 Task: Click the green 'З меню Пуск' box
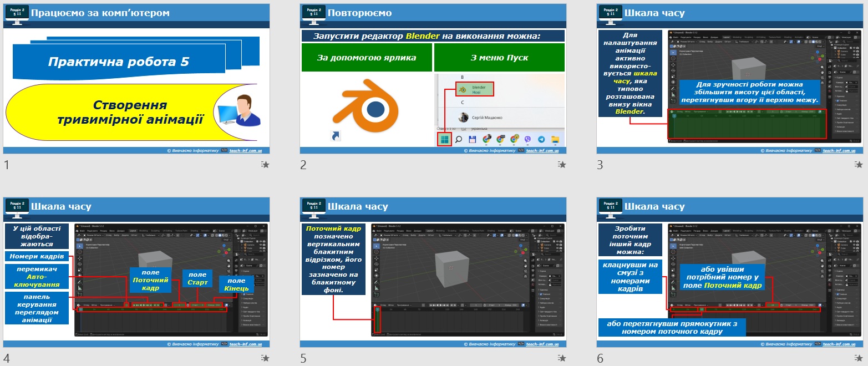click(499, 58)
